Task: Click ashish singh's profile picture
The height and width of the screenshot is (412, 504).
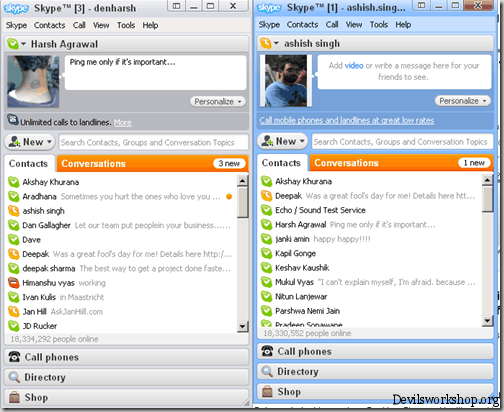Action: tap(286, 81)
